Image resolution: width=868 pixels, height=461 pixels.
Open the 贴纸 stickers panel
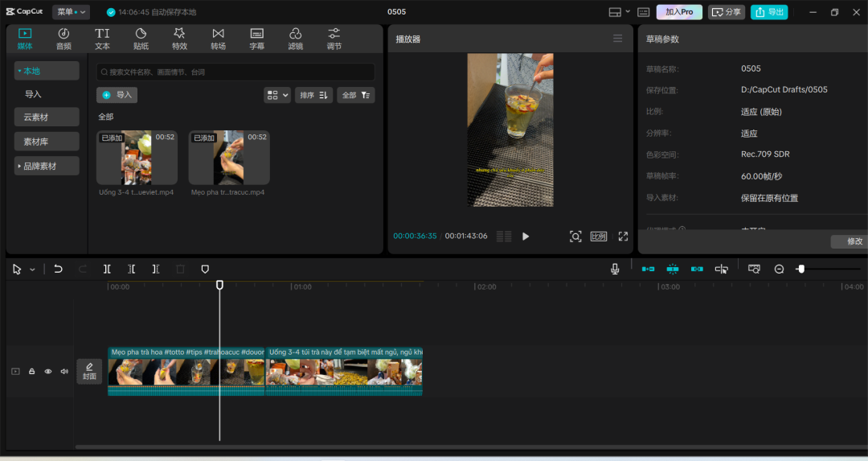[141, 39]
